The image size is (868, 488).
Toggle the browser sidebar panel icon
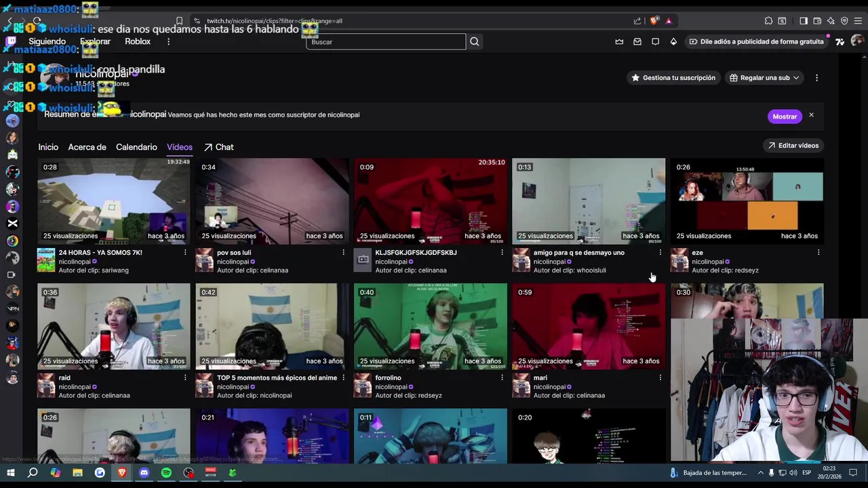point(804,20)
